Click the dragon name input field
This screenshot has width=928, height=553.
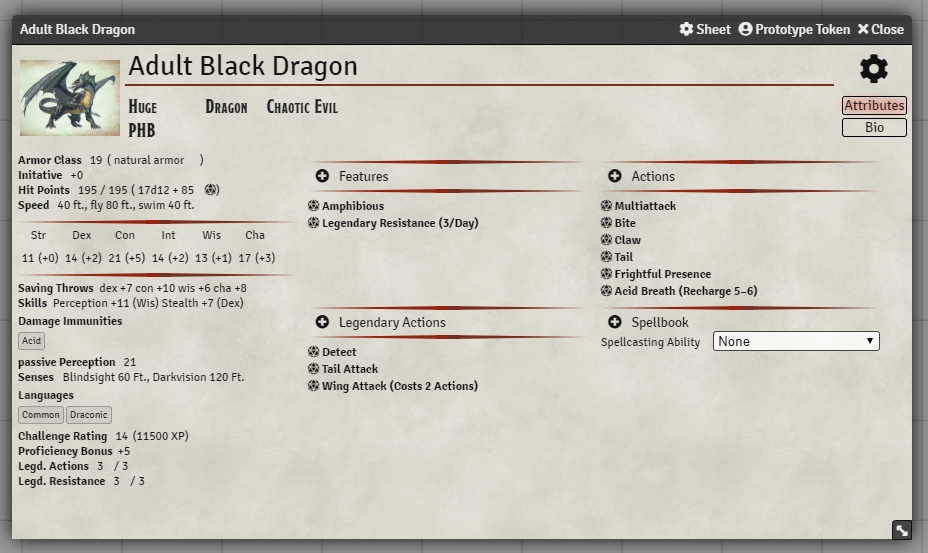click(480, 67)
